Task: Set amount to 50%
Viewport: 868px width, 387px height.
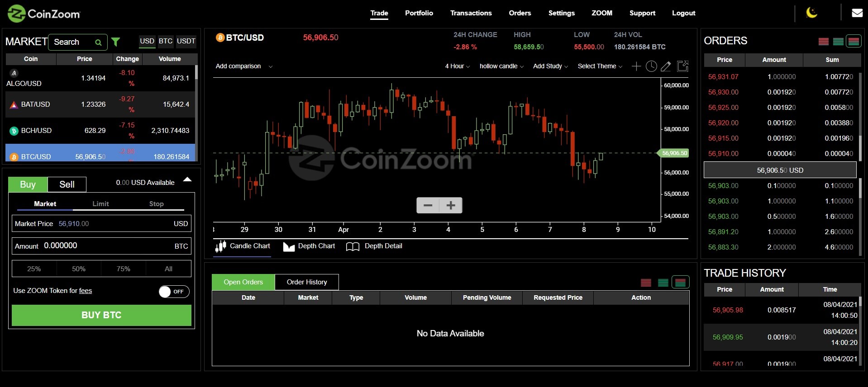Action: coord(79,269)
